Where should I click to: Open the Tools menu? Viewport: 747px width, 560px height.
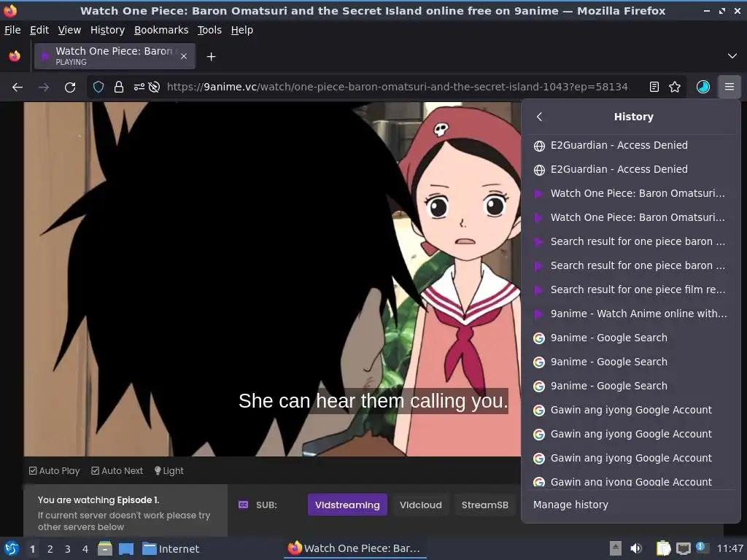(x=209, y=30)
